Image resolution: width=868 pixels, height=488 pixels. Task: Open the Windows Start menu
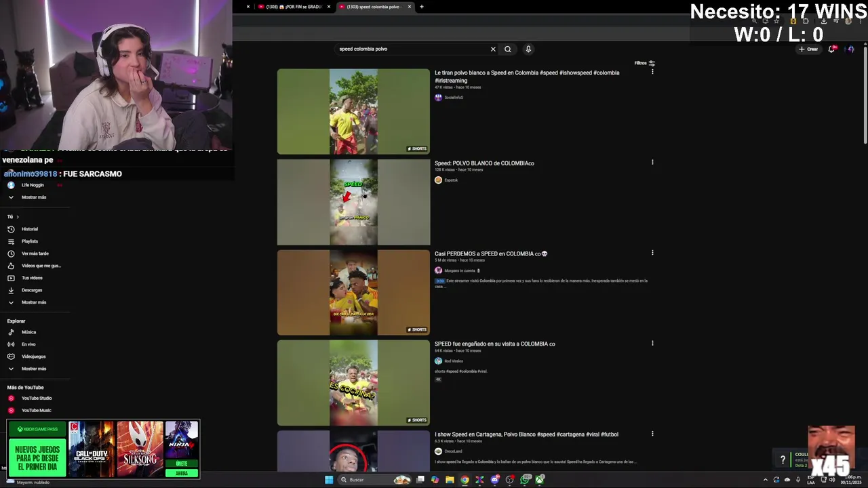pyautogui.click(x=329, y=480)
